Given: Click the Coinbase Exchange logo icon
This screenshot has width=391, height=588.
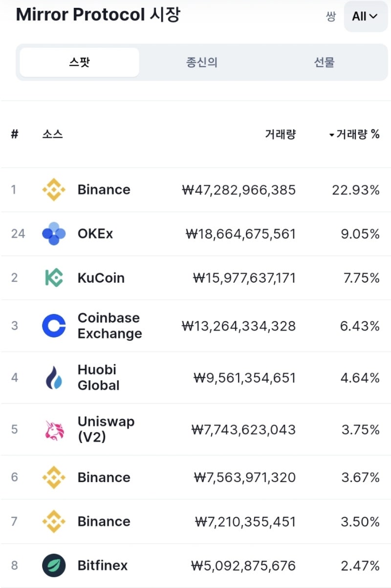Looking at the screenshot, I should click(x=54, y=326).
